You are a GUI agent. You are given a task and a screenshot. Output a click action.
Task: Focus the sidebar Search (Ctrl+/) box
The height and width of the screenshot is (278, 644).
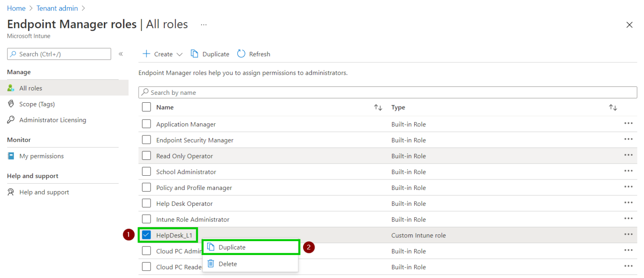[59, 54]
